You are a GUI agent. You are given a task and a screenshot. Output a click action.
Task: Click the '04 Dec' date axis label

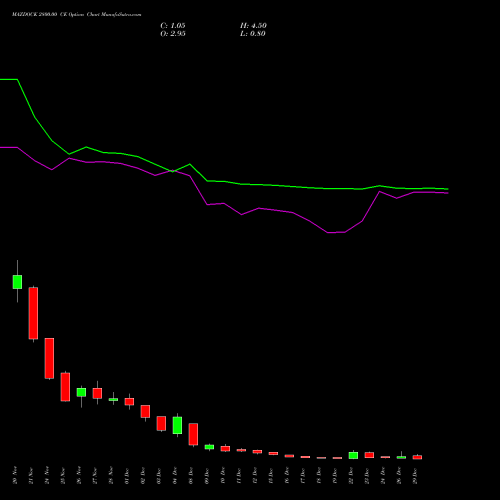tap(175, 475)
